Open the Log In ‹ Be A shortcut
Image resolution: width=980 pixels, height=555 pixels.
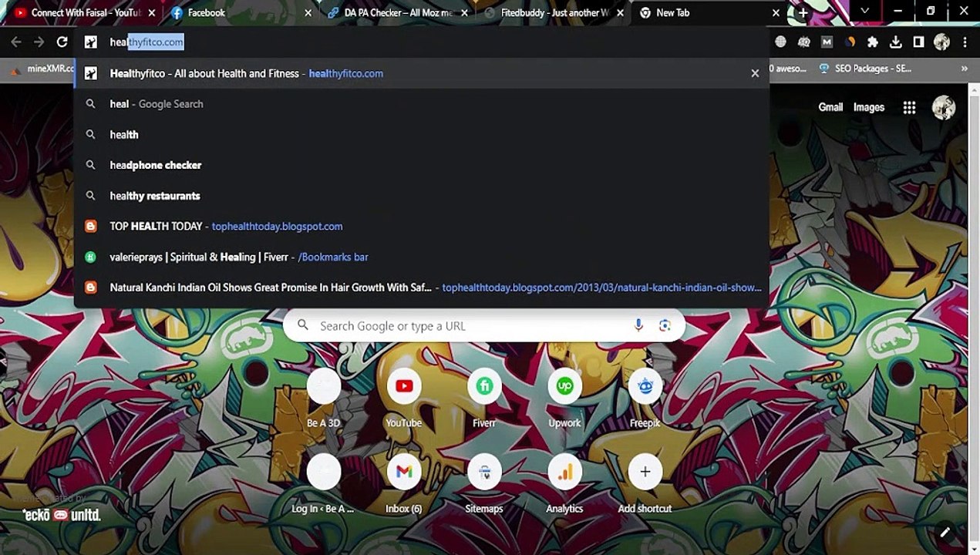tap(324, 483)
